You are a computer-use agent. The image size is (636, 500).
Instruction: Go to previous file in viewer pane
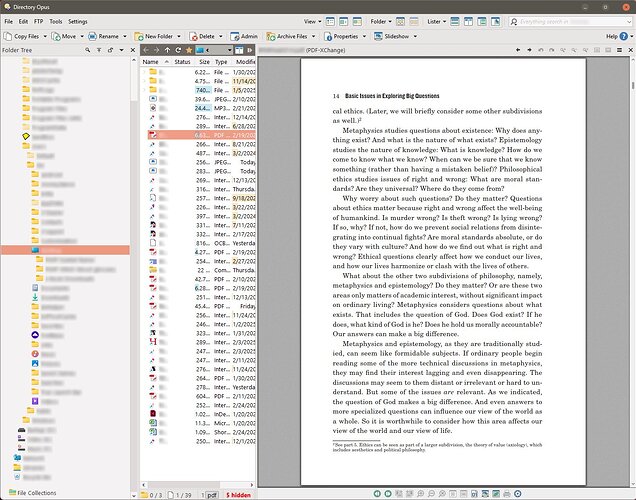[x=518, y=50]
